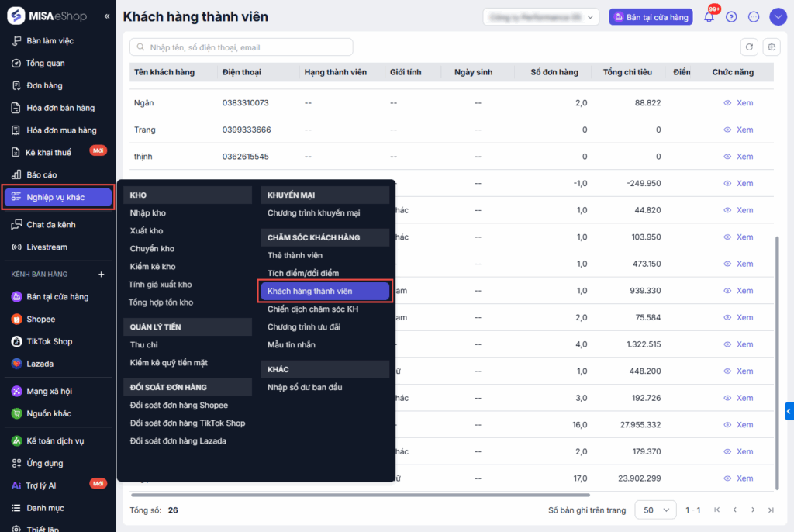Open chat bubble icon in header
Viewport: 794px width, 532px height.
tap(754, 17)
